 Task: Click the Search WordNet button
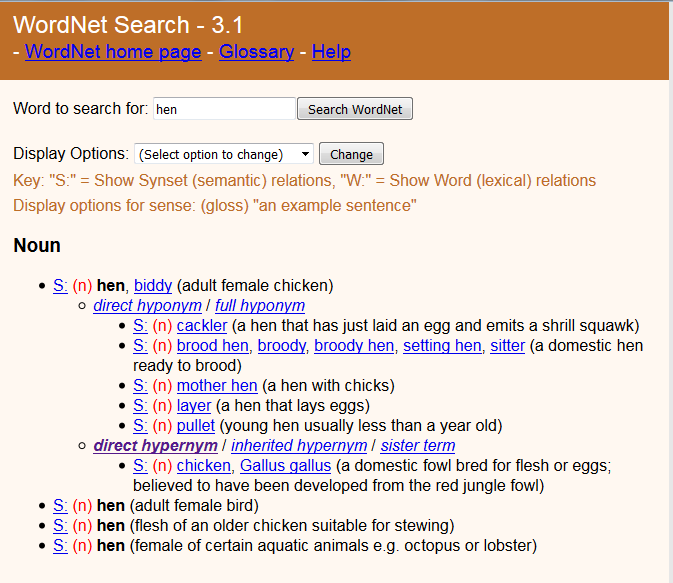point(355,109)
